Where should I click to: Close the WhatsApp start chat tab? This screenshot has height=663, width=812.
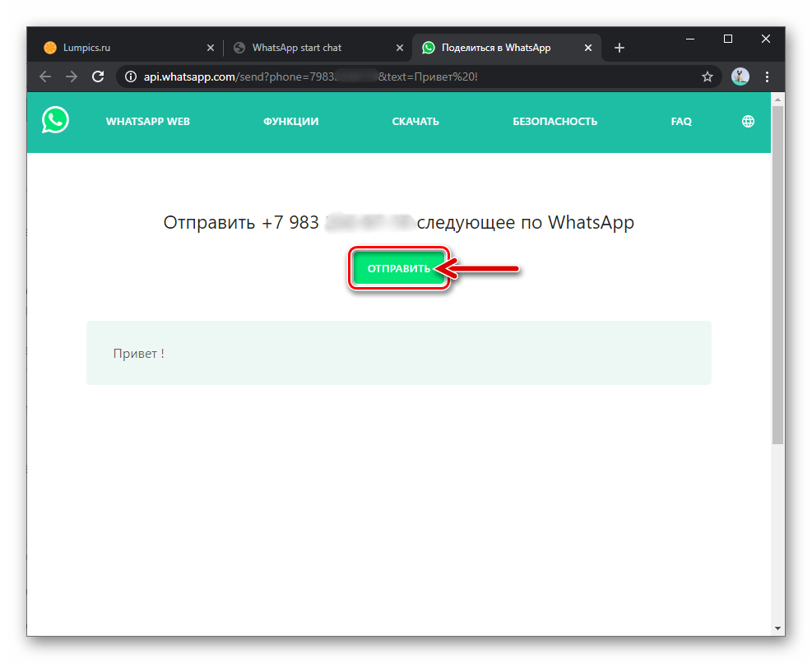(400, 48)
